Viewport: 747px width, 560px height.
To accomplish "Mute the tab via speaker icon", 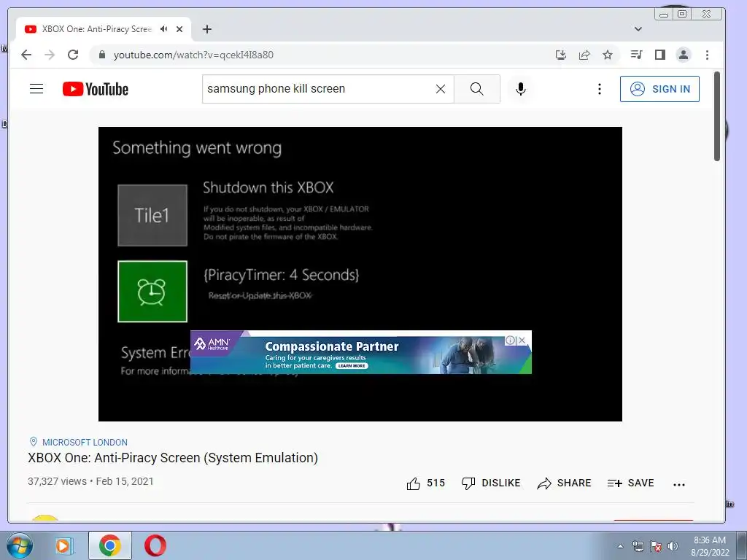I will tap(164, 29).
